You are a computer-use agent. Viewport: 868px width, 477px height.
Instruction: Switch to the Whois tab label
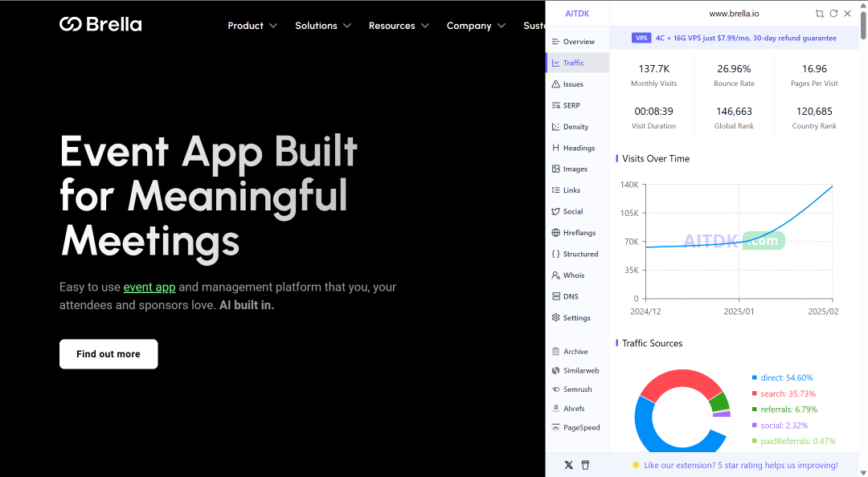click(574, 275)
